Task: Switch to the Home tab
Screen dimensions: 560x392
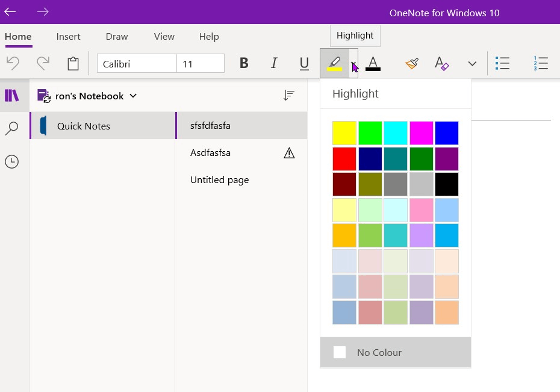Action: tap(18, 36)
